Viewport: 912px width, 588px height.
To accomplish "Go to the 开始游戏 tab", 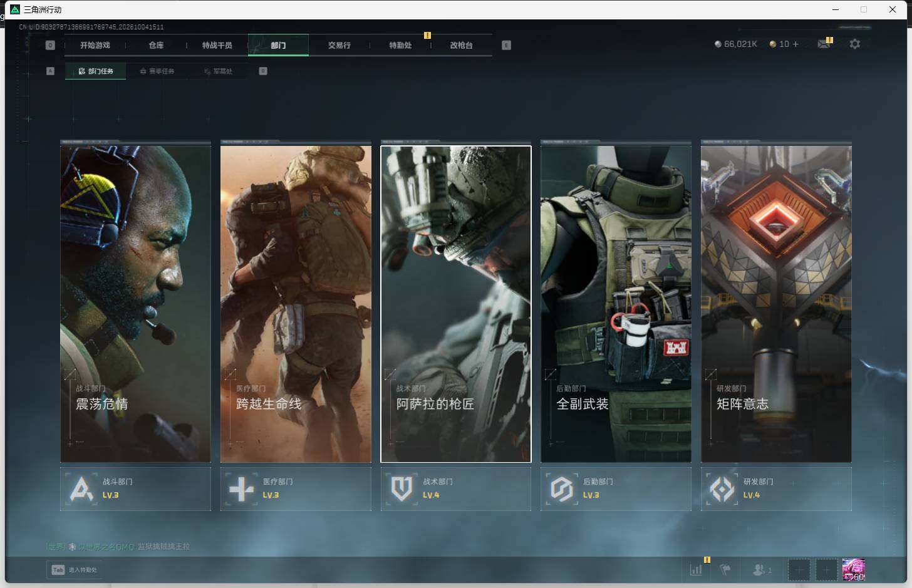I will pyautogui.click(x=95, y=45).
